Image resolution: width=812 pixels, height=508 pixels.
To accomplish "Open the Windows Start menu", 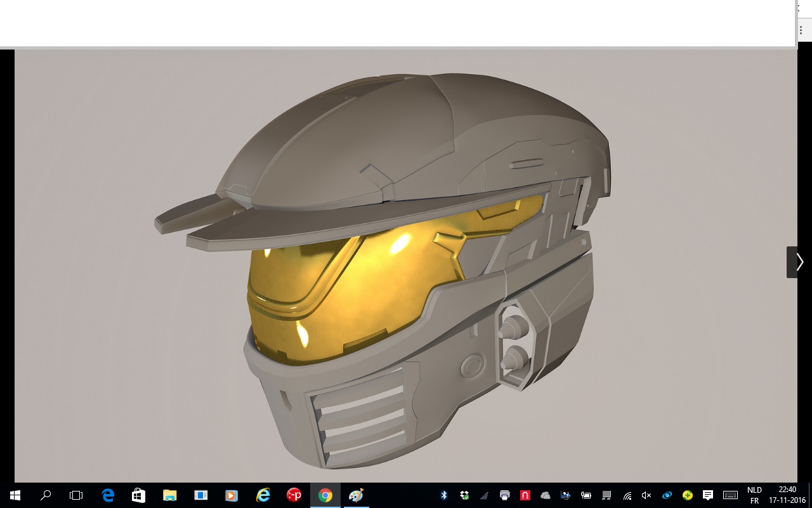I will [15, 495].
